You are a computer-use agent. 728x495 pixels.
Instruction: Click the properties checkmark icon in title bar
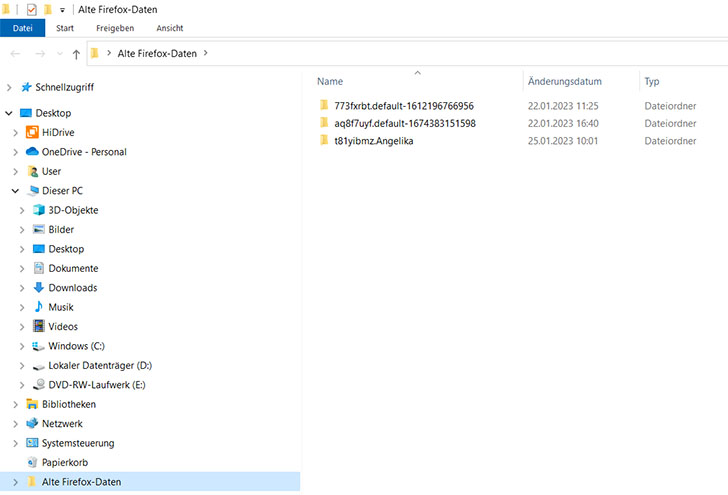tap(31, 9)
